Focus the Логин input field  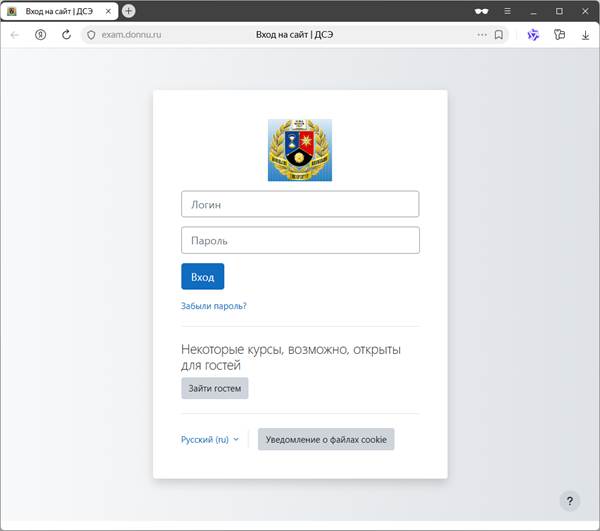(300, 204)
